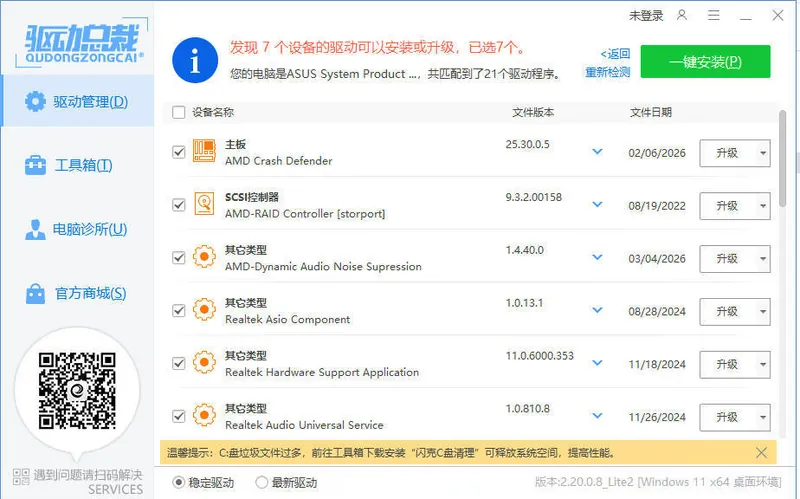Click the 文件日期 column header
Viewport: 800px width, 499px height.
tap(651, 112)
